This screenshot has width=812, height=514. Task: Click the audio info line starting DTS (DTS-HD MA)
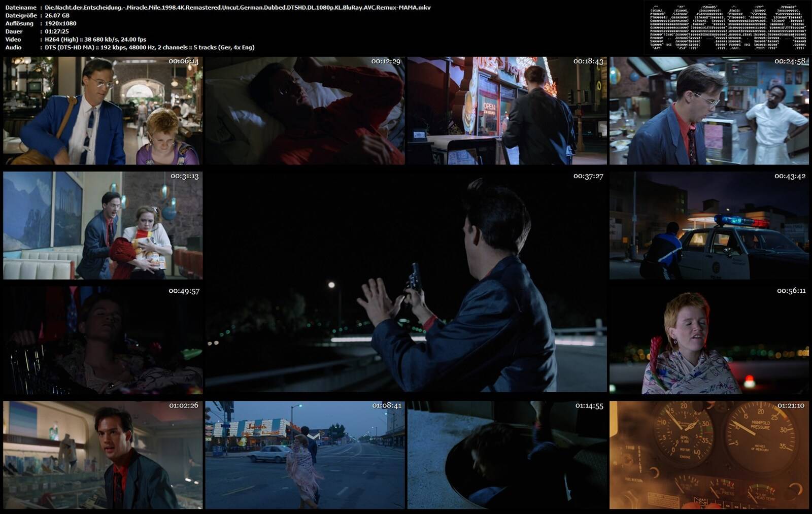150,47
